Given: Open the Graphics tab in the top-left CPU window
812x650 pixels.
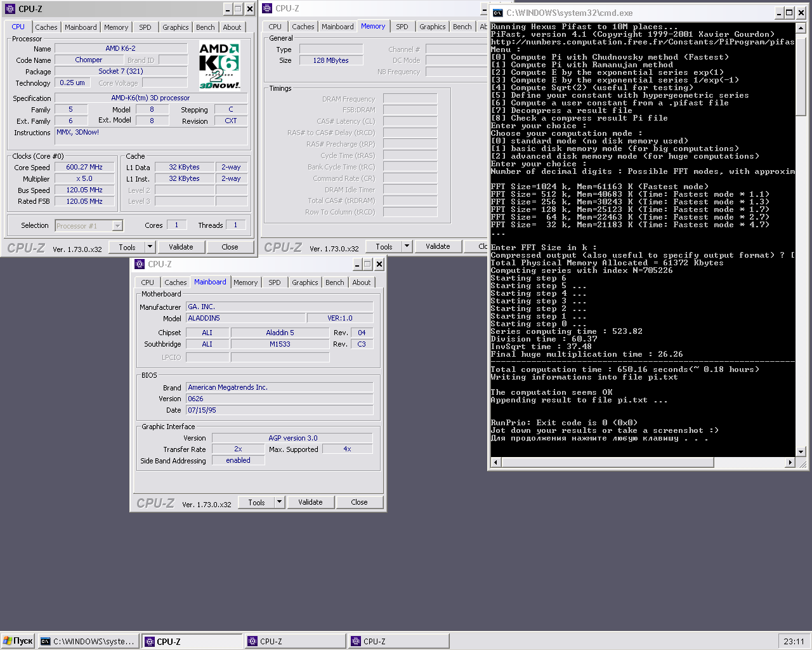Looking at the screenshot, I should pyautogui.click(x=175, y=27).
